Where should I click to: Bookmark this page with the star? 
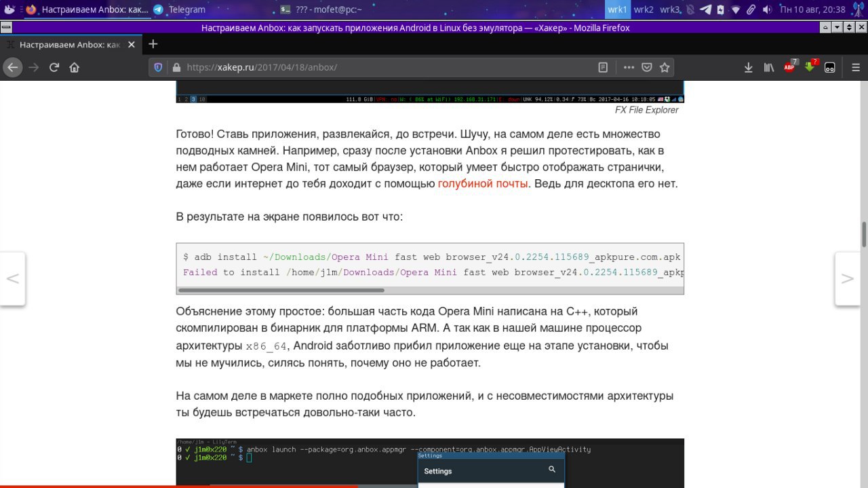pyautogui.click(x=665, y=67)
